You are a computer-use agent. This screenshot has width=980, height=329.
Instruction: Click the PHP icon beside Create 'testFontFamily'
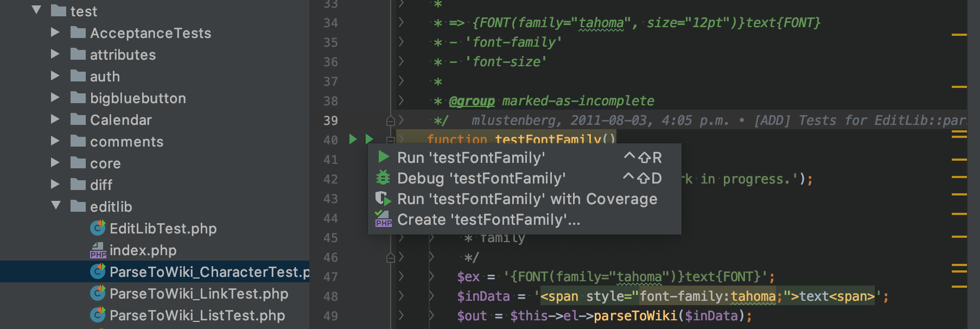(383, 219)
